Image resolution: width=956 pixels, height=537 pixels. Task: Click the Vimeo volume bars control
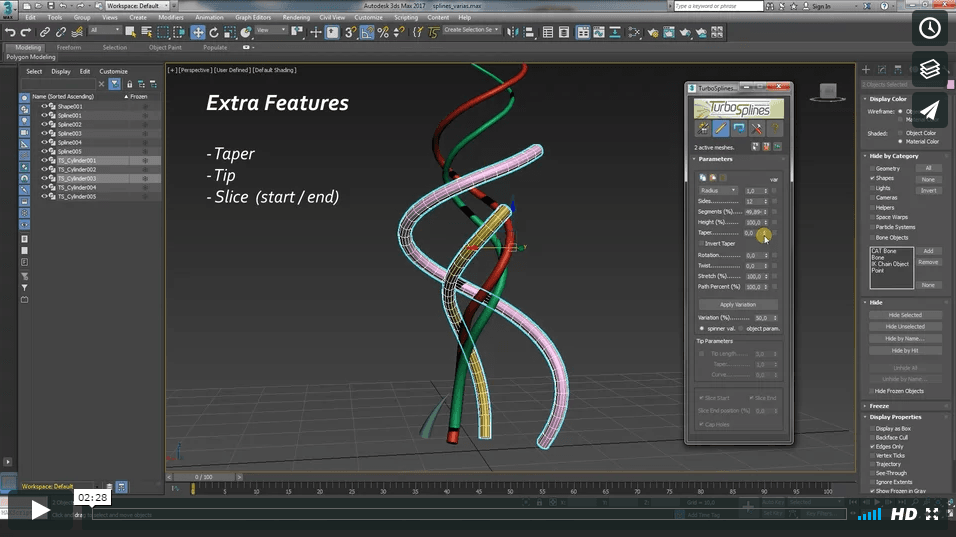(x=869, y=515)
